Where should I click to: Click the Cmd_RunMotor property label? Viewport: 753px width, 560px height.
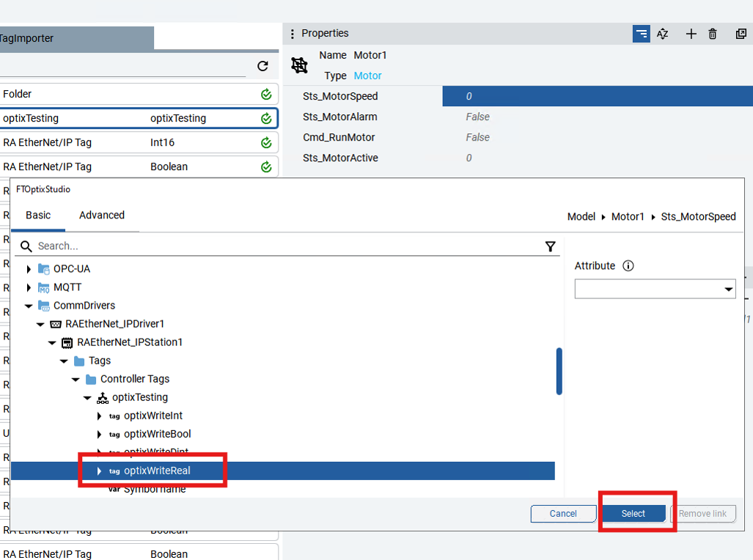click(339, 137)
